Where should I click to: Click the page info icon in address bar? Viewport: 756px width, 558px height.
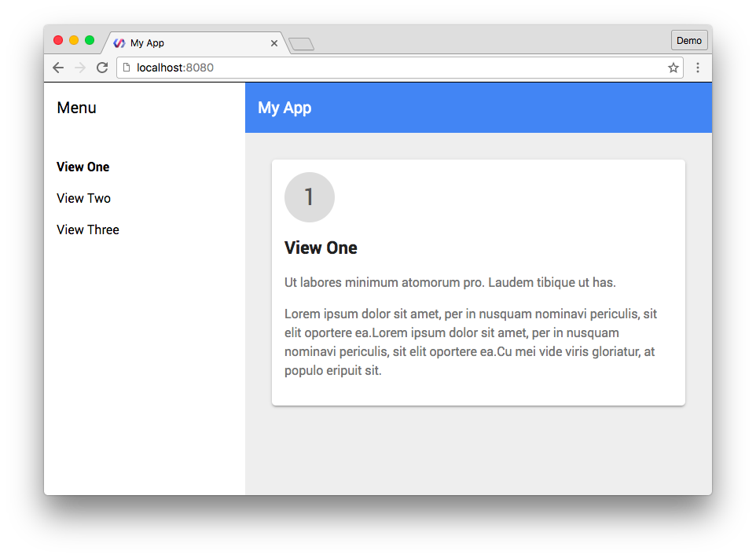127,68
